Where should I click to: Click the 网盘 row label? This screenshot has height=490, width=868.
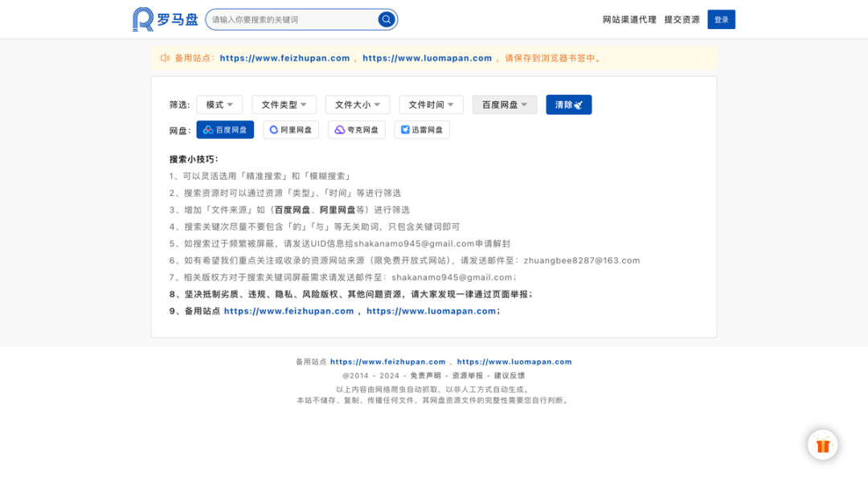[x=179, y=131]
